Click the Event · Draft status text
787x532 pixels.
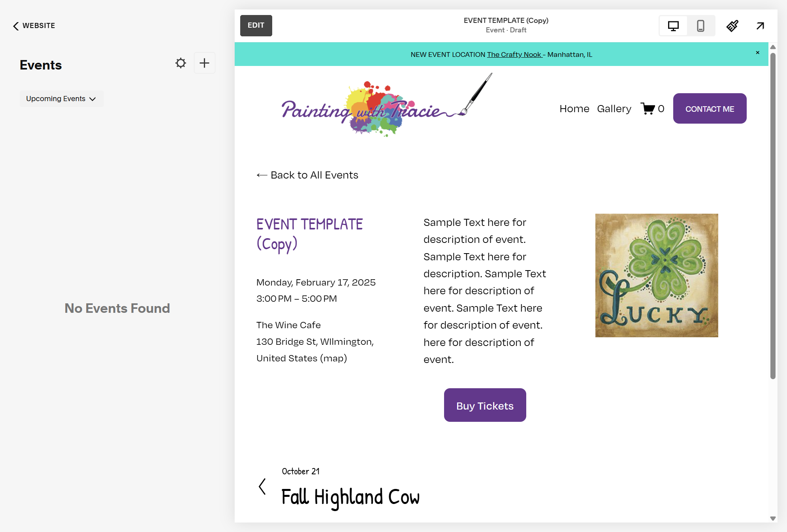tap(506, 30)
